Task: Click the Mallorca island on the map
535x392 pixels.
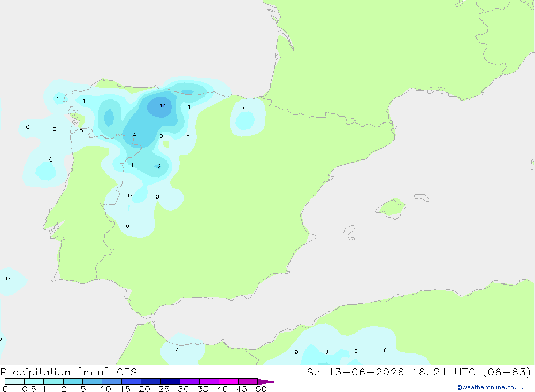Action: pos(392,208)
